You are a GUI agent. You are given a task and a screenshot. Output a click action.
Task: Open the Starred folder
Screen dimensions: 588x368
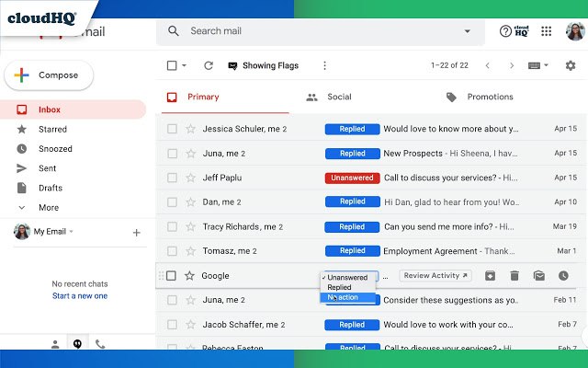52,129
